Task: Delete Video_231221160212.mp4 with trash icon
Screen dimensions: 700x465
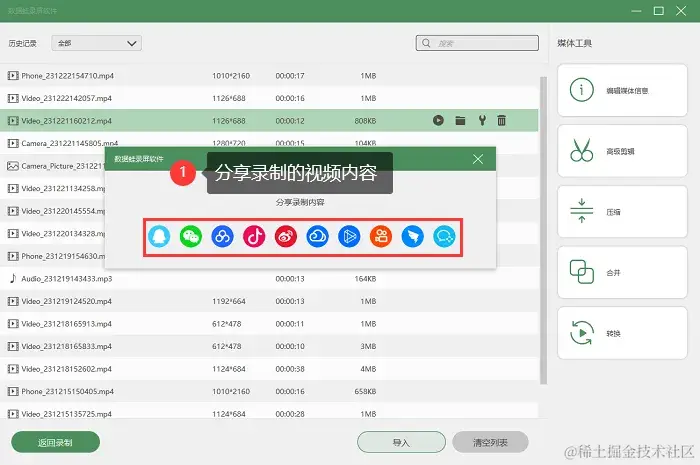Action: [502, 120]
